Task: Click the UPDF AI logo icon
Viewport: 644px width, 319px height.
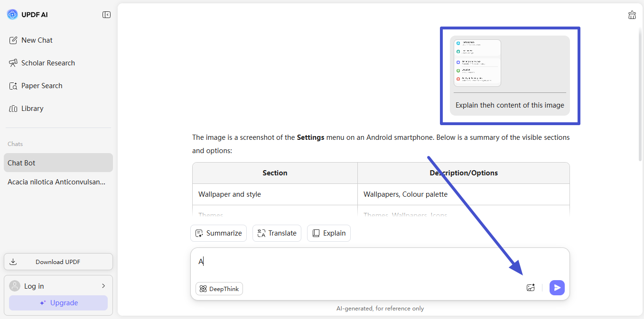Action: 12,15
